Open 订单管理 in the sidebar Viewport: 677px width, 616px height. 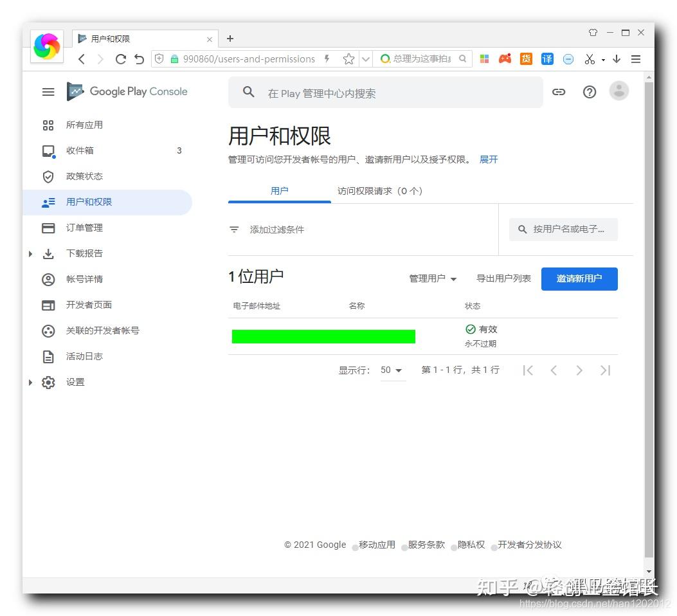[84, 228]
